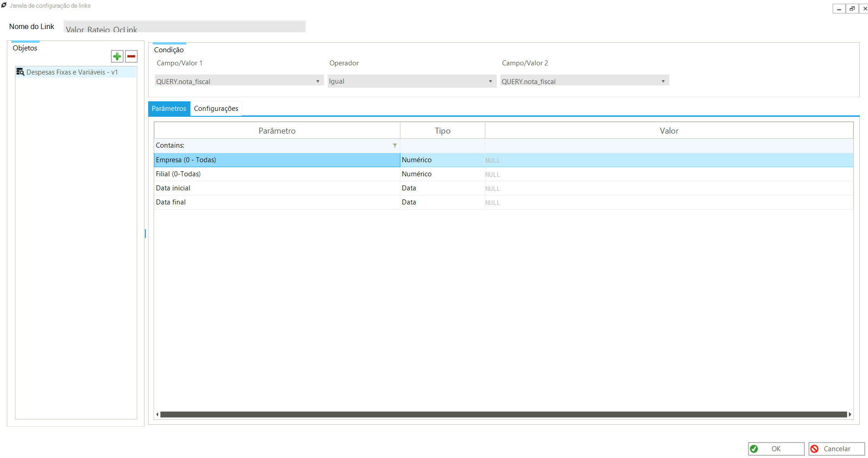The image size is (868, 458).
Task: Select the Parâmetros tab
Action: point(169,109)
